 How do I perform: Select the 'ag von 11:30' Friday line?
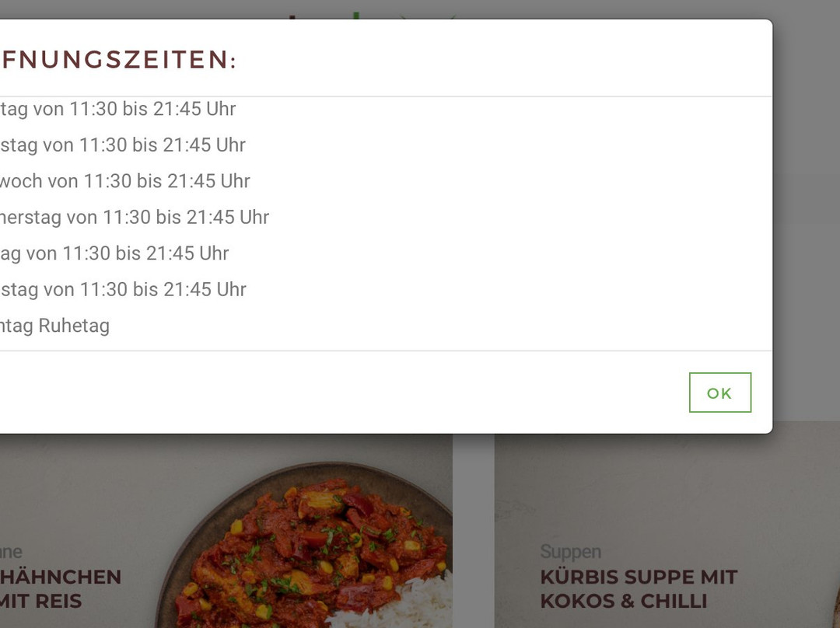coord(114,253)
